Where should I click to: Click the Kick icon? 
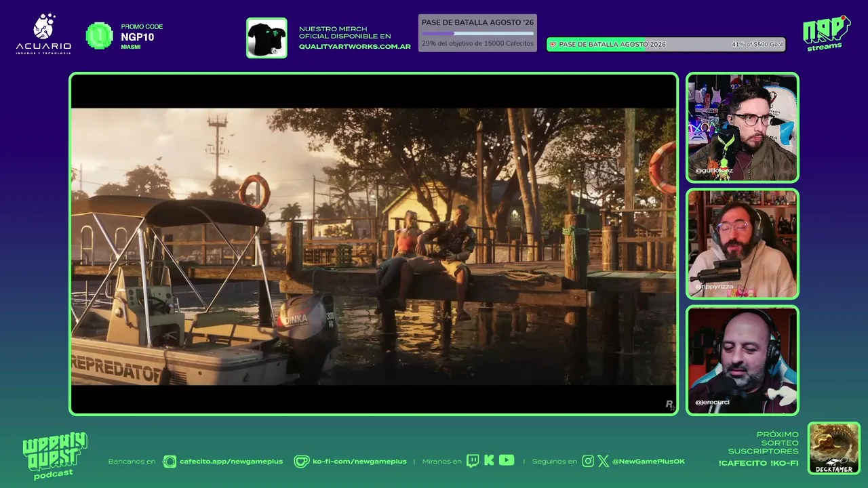pos(489,461)
